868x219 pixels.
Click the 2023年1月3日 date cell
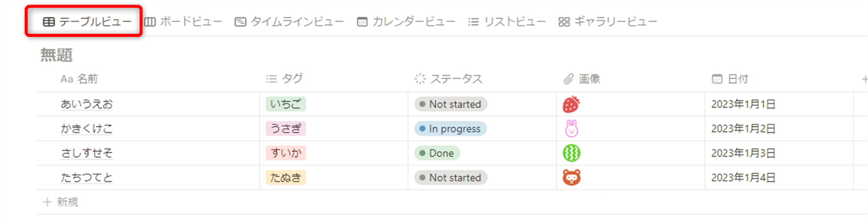point(743,153)
